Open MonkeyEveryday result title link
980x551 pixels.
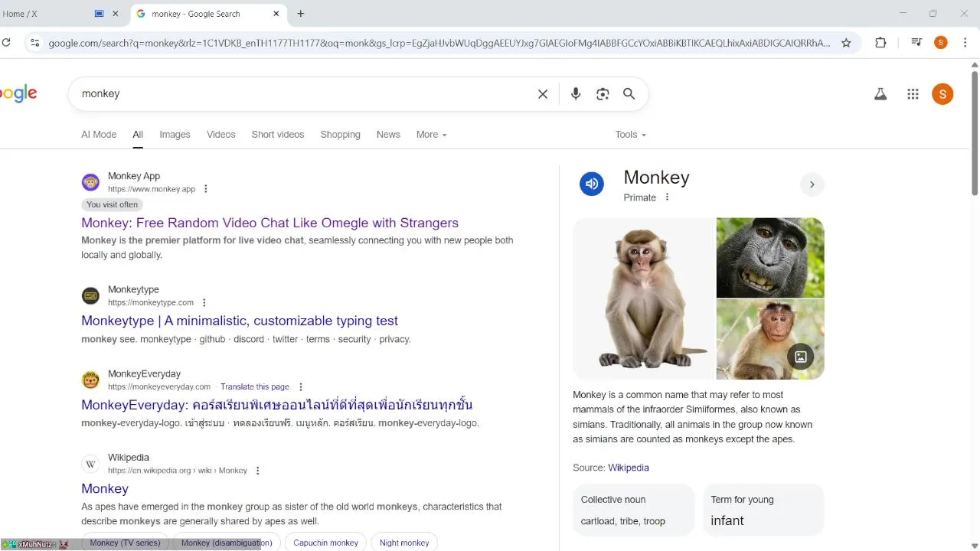coord(276,405)
